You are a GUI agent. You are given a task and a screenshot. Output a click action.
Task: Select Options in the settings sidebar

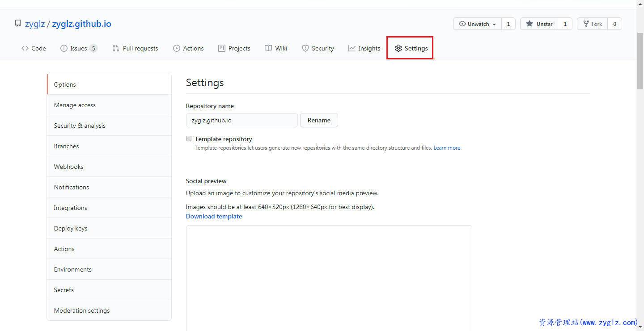click(109, 84)
